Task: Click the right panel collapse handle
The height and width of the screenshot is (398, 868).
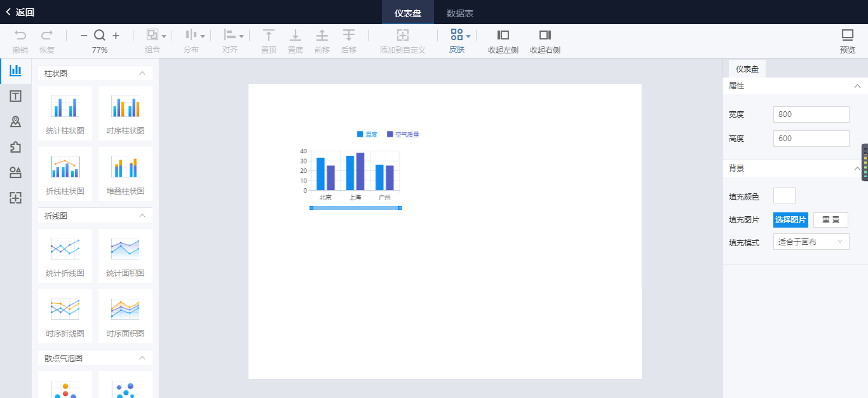Action: pyautogui.click(x=865, y=163)
